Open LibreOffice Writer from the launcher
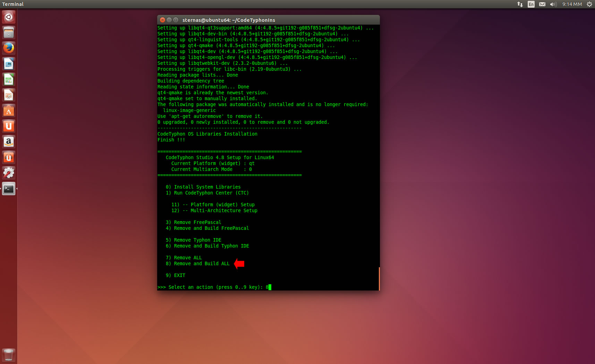Image resolution: width=595 pixels, height=364 pixels. coord(9,64)
